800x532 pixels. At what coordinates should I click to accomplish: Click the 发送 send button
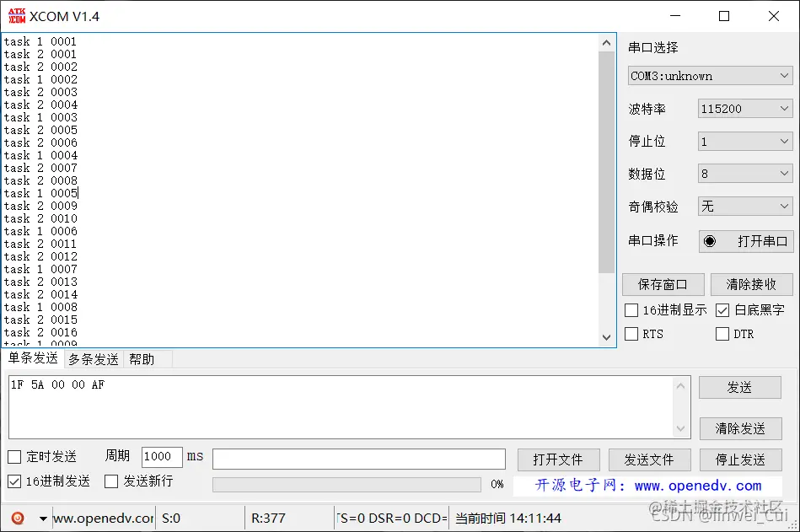coord(740,387)
